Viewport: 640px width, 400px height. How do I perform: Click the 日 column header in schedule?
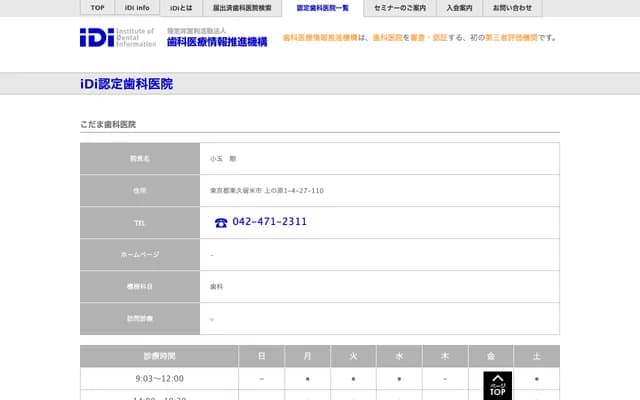pos(261,356)
